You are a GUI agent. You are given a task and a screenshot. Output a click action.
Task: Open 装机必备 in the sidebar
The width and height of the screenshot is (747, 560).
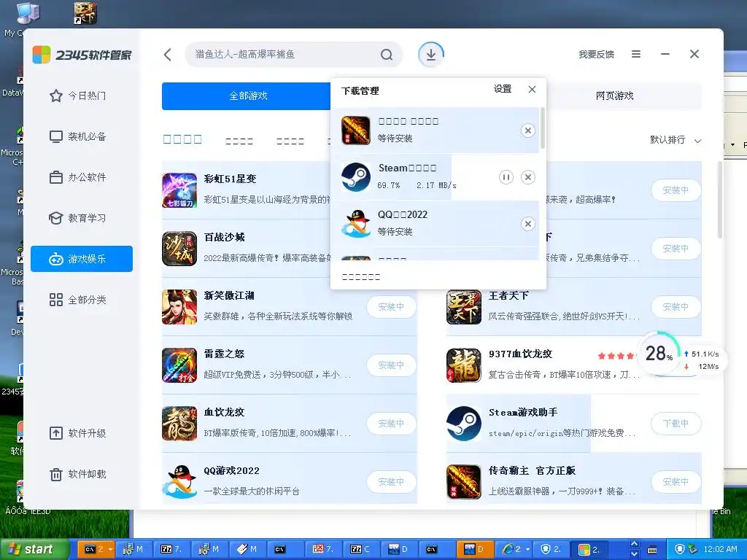coord(82,136)
